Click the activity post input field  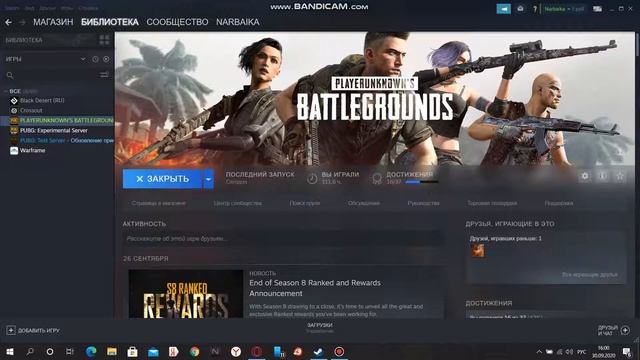tap(283, 238)
